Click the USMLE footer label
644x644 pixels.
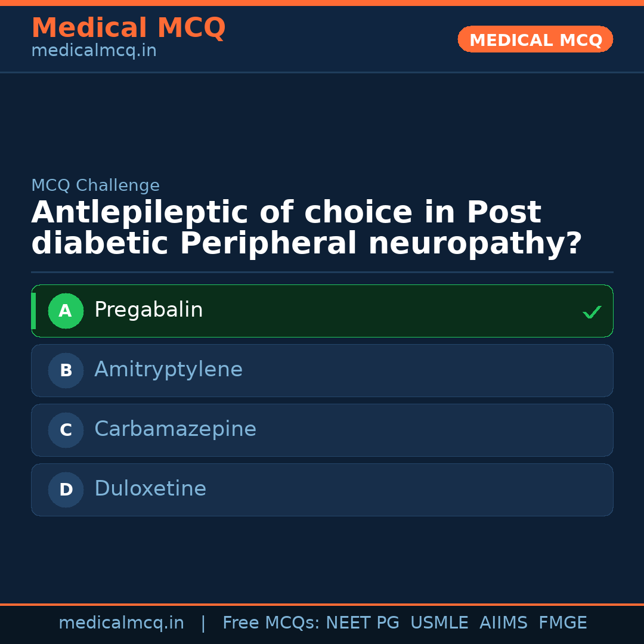coord(439,623)
